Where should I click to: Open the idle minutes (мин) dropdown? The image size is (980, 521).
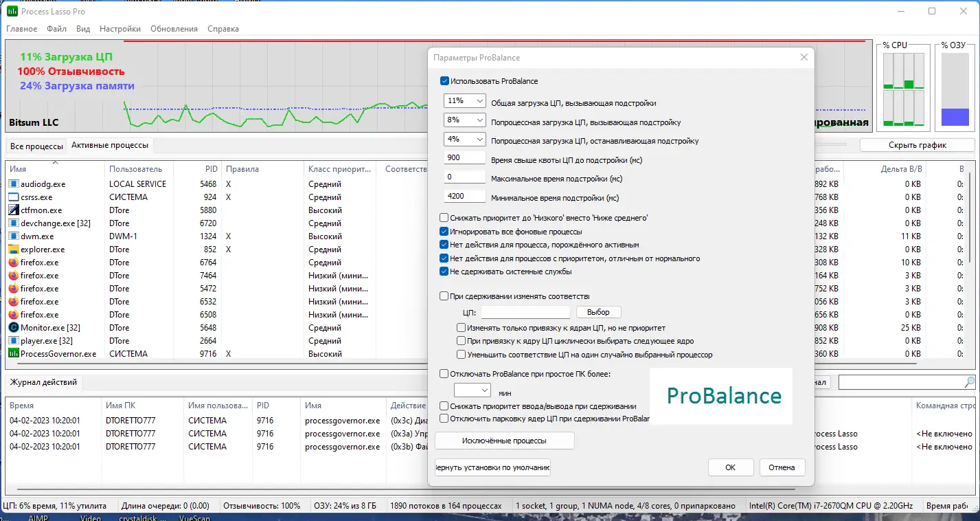pos(472,390)
